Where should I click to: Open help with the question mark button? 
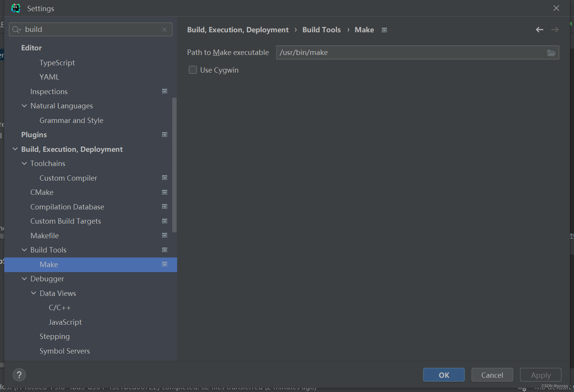point(19,375)
